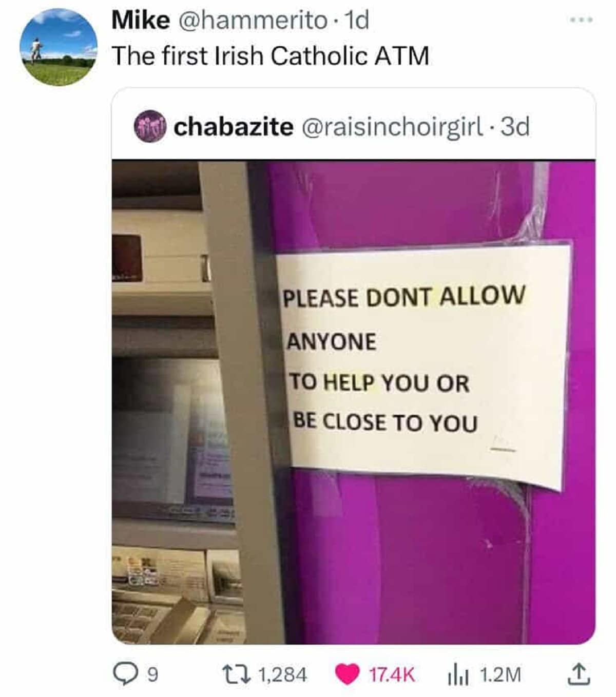Click the display name Mike
Image resolution: width=616 pixels, height=697 pixels.
coord(141,21)
